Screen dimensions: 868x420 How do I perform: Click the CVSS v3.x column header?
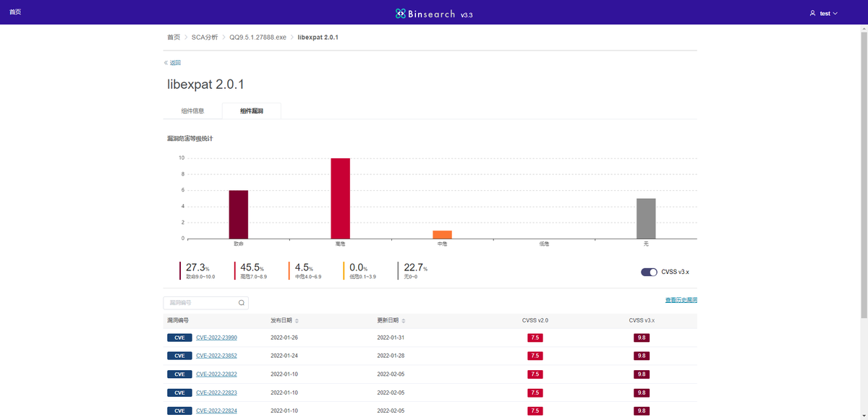point(642,320)
